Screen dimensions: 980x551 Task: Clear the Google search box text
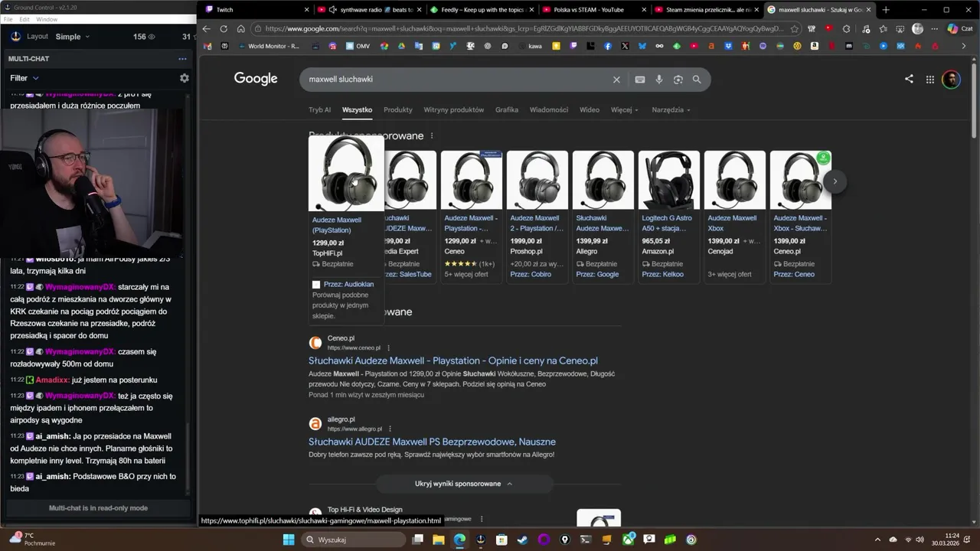[x=616, y=80]
